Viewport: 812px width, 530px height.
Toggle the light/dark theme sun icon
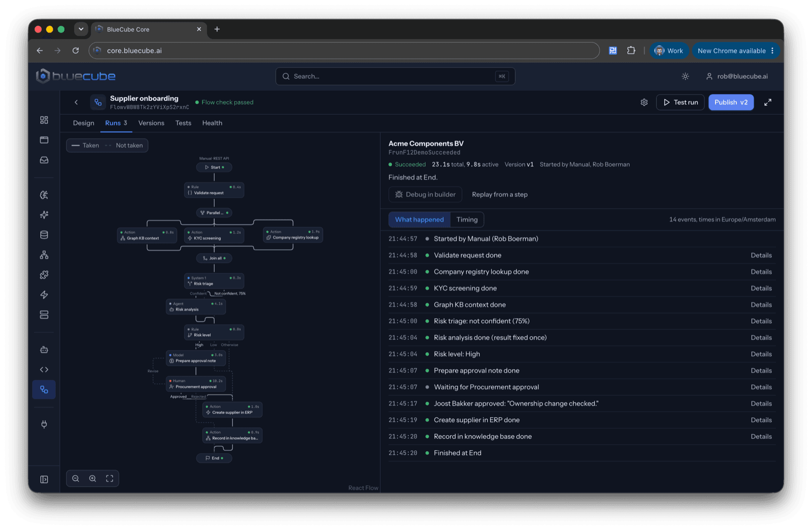[685, 77]
